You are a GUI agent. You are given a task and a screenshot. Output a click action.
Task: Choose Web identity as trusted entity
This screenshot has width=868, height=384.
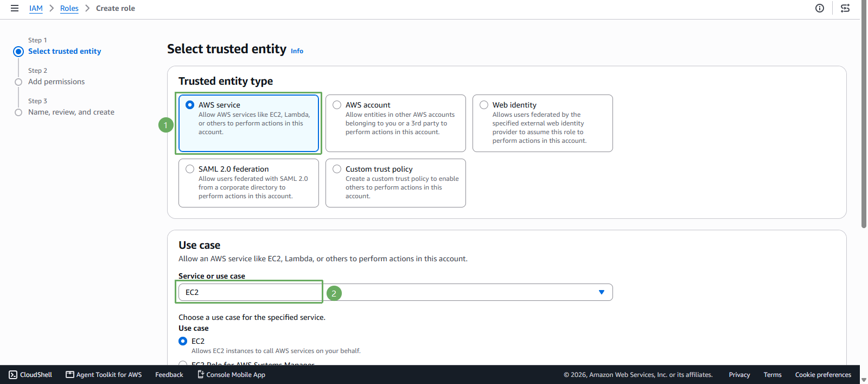[x=484, y=105]
